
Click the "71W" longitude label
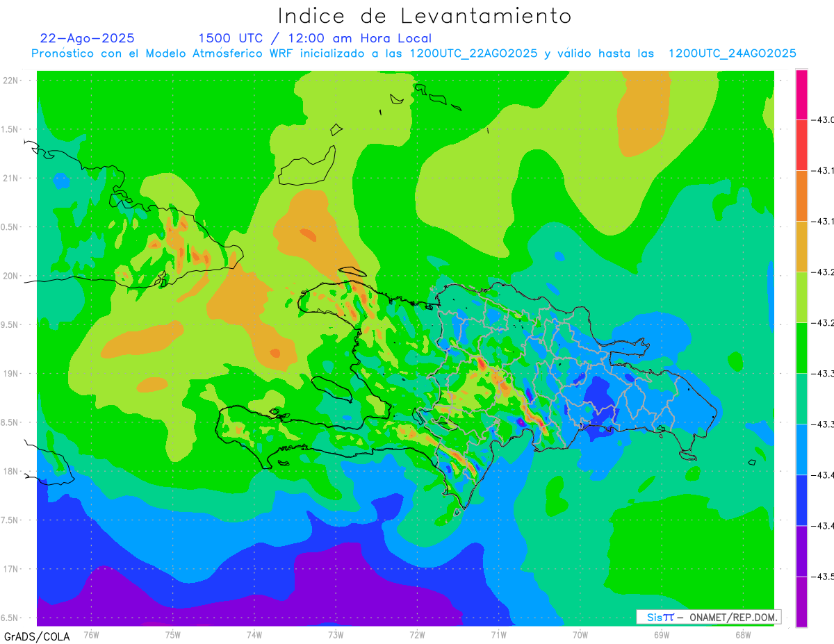pyautogui.click(x=498, y=634)
